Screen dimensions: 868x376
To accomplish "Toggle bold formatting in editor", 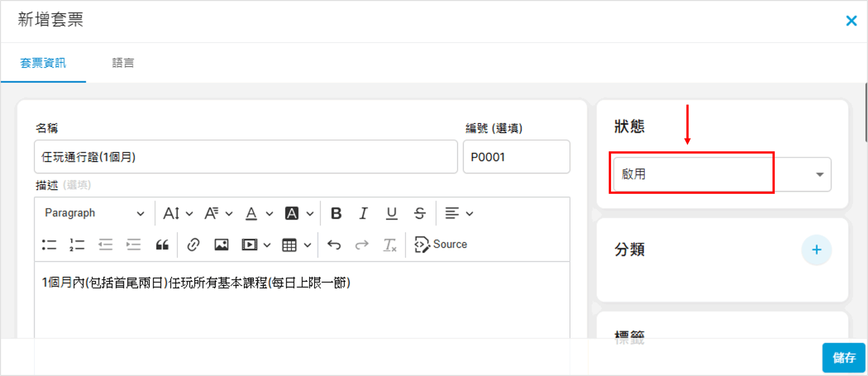I will tap(336, 214).
